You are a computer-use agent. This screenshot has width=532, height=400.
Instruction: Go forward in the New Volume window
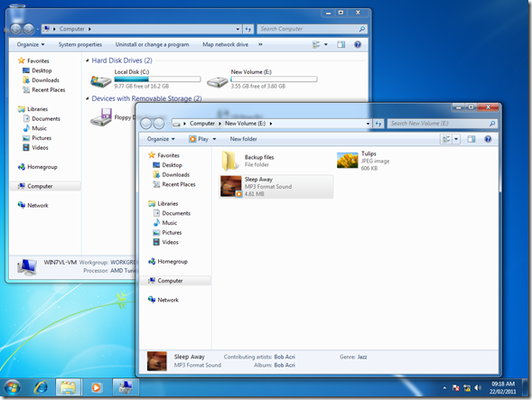158,124
